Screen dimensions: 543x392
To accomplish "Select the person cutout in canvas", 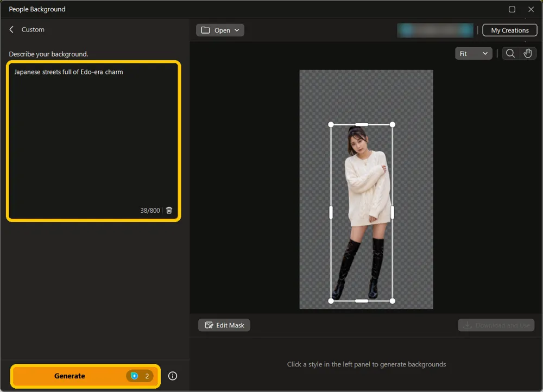I will coord(363,213).
